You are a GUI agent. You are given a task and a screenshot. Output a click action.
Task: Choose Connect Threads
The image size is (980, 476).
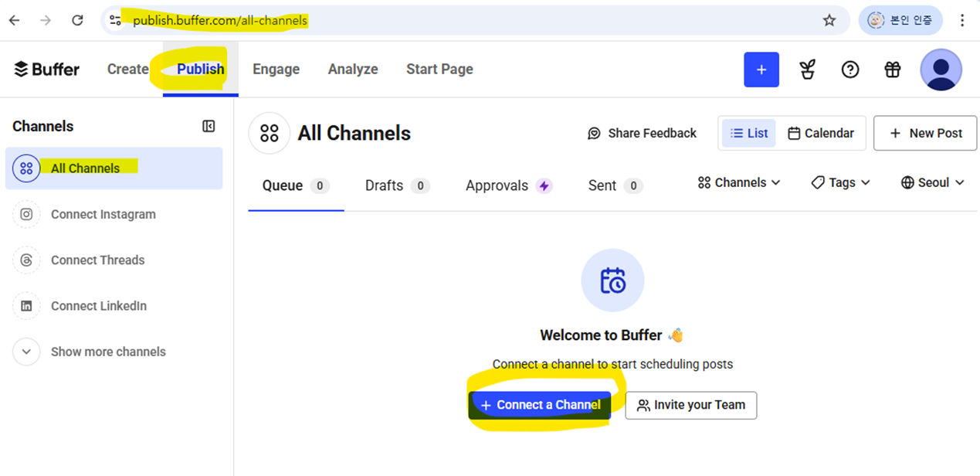(98, 260)
